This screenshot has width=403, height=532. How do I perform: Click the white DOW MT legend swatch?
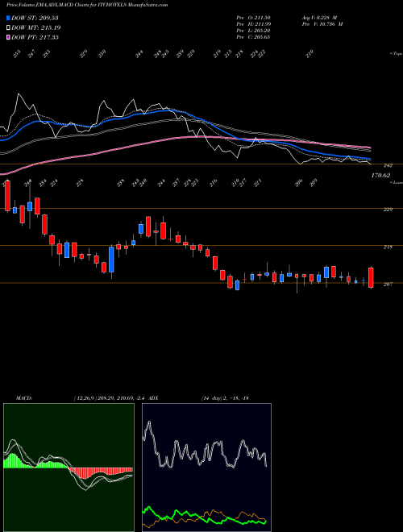(8, 27)
